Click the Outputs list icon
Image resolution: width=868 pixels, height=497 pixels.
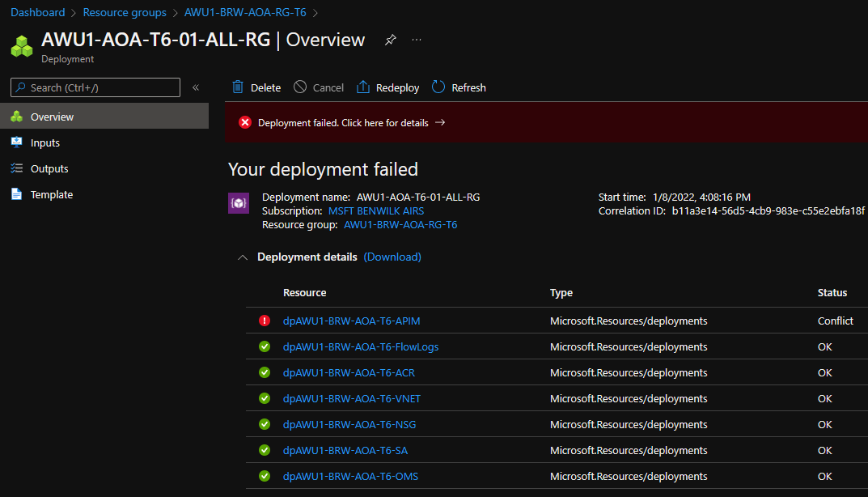17,168
